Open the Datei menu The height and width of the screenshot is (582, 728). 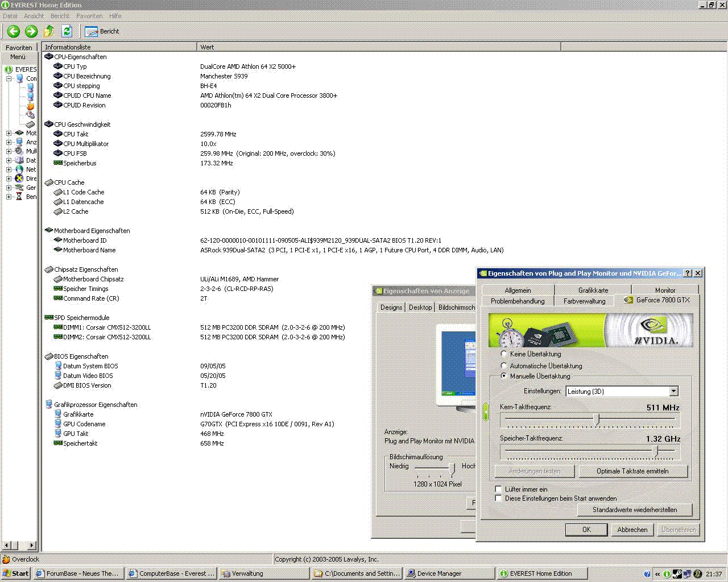coord(10,16)
